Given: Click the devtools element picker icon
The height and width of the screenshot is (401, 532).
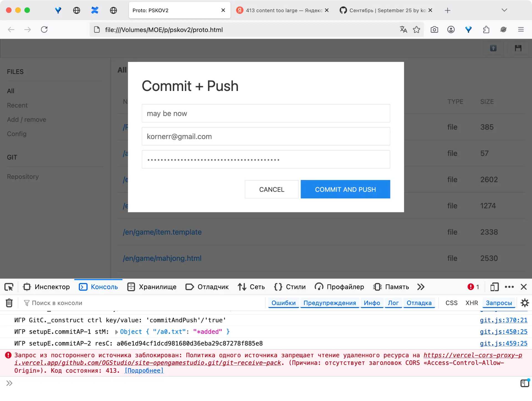Looking at the screenshot, I should (x=9, y=287).
